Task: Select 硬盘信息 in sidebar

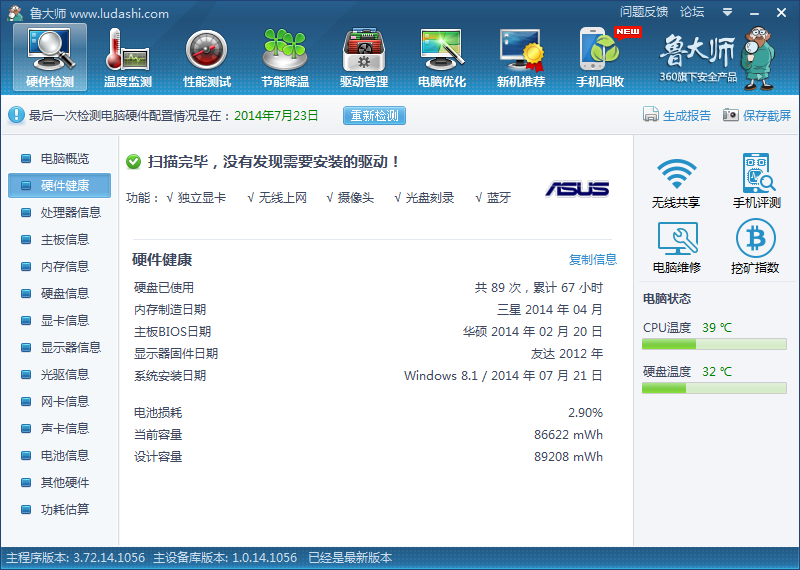Action: [x=59, y=293]
